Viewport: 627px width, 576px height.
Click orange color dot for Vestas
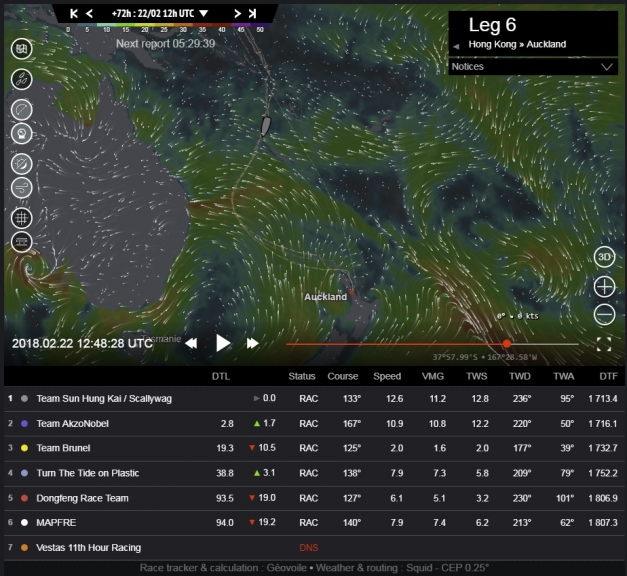coord(24,548)
